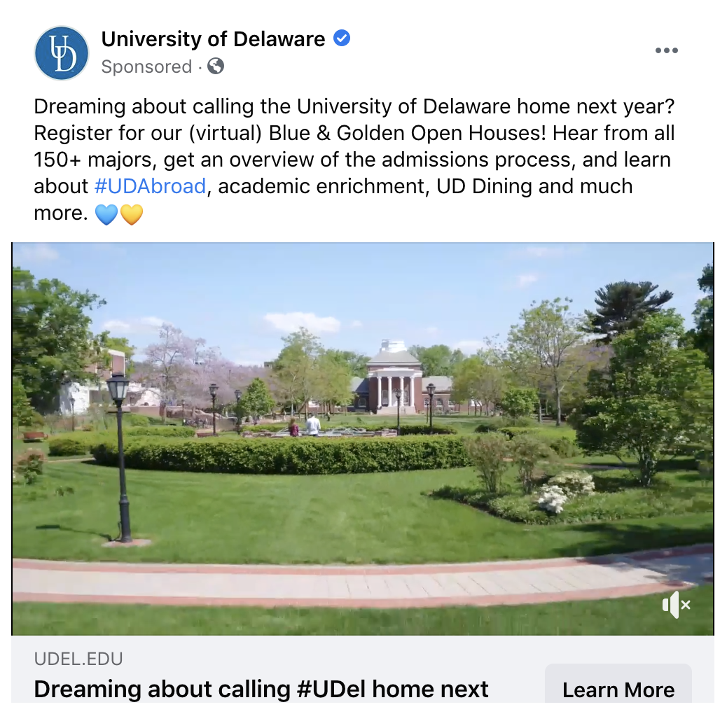727x728 pixels.
Task: Click the people by the fountain in video
Action: pyautogui.click(x=306, y=426)
